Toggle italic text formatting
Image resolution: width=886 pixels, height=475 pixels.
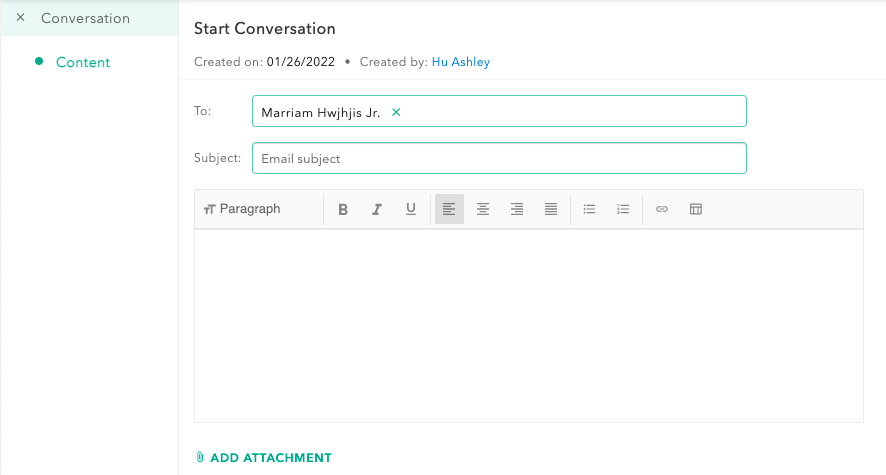tap(377, 209)
